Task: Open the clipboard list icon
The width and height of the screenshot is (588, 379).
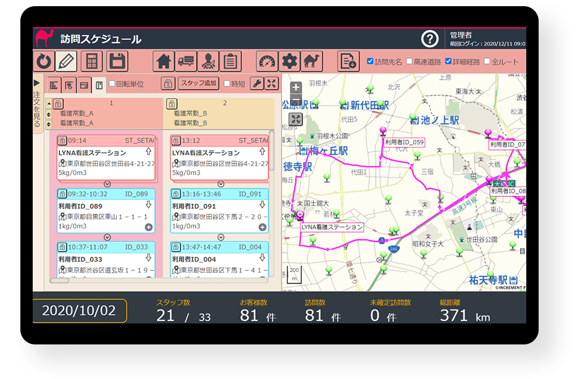Action: click(230, 61)
